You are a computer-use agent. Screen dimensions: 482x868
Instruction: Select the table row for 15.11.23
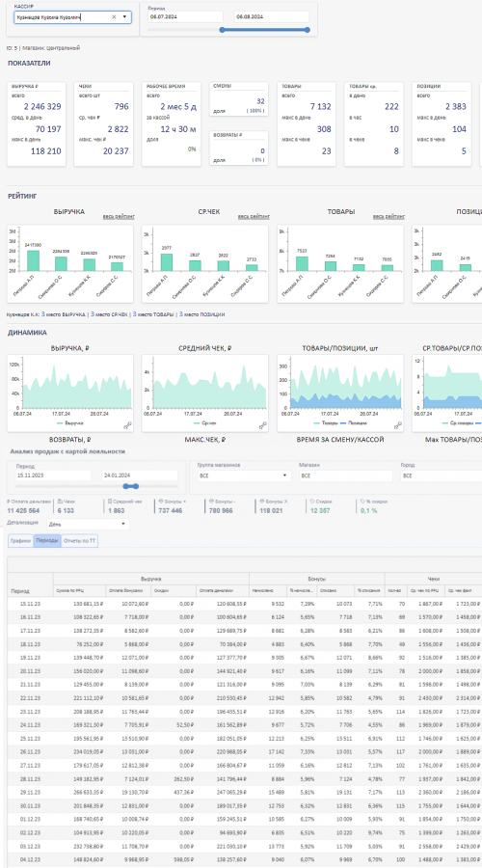pyautogui.click(x=245, y=604)
